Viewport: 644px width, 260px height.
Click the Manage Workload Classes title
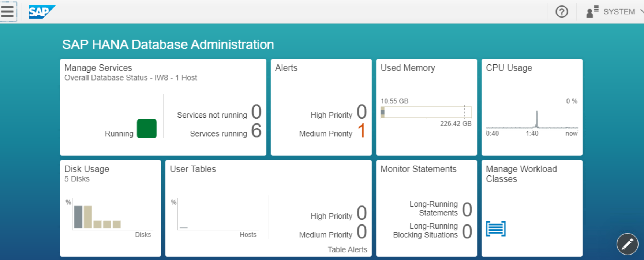(x=521, y=174)
